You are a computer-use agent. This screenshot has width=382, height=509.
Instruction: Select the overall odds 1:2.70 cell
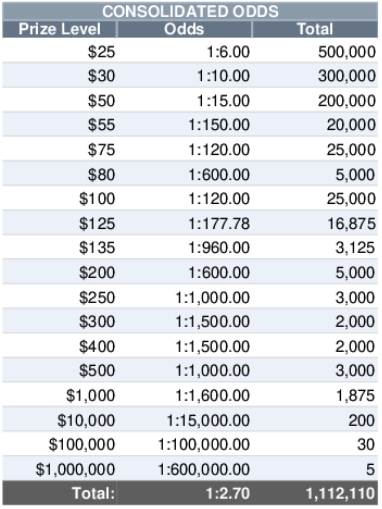[x=184, y=493]
